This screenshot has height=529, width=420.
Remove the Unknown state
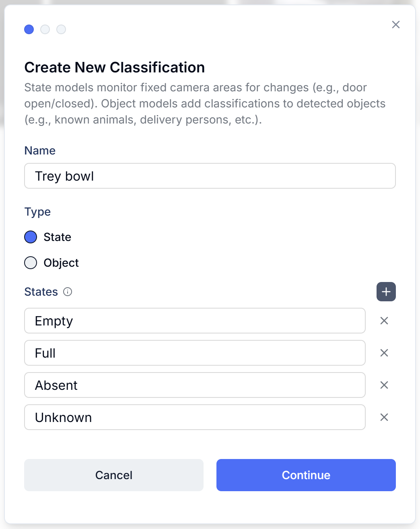[x=384, y=417]
